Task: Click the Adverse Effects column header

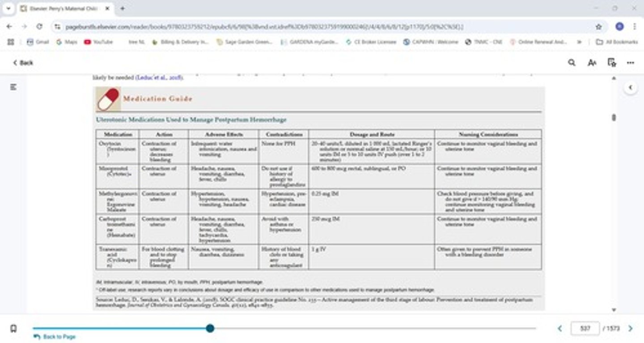Action: tap(224, 134)
